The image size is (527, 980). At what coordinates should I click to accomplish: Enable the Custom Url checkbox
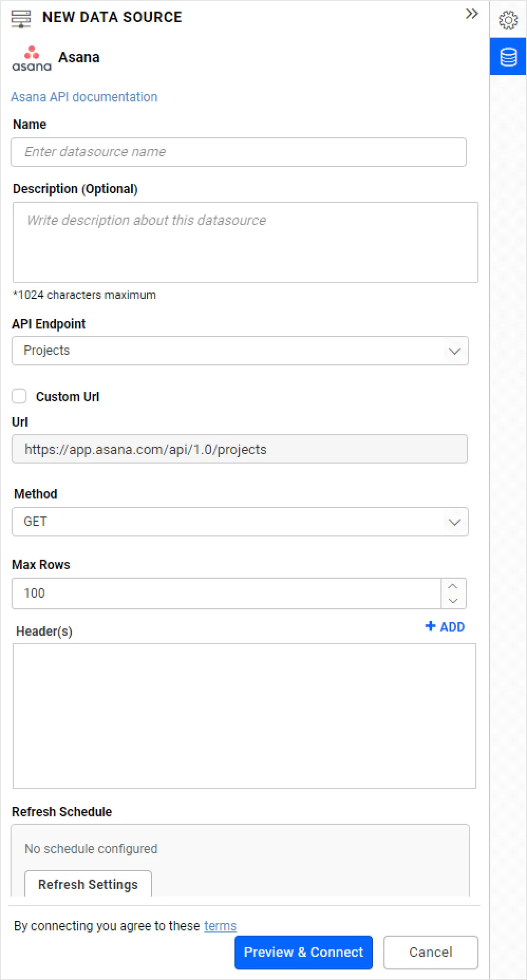[20, 396]
